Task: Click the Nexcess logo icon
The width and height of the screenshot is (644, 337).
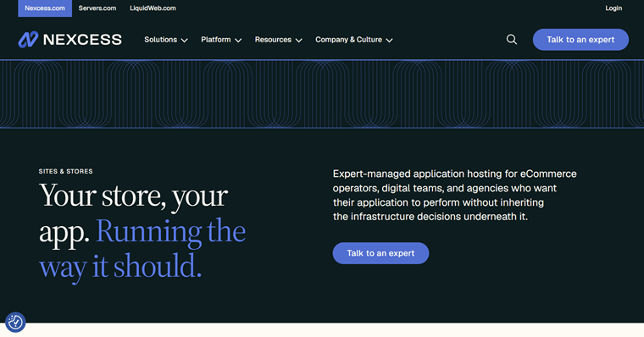Action: (28, 40)
